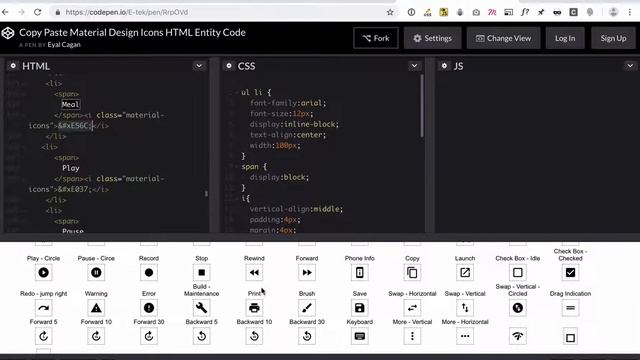Open HTML editor settings gear

(x=13, y=66)
